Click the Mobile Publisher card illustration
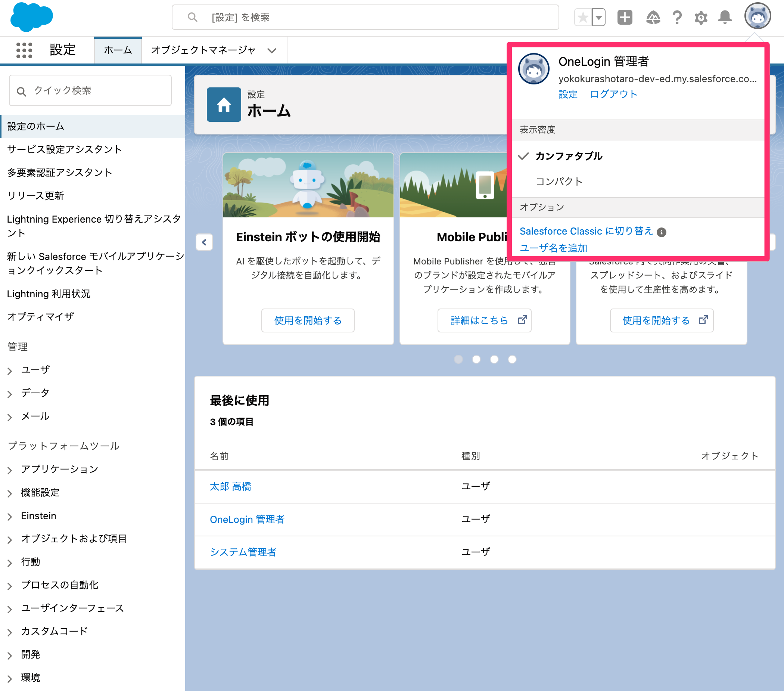The width and height of the screenshot is (784, 691). point(454,185)
